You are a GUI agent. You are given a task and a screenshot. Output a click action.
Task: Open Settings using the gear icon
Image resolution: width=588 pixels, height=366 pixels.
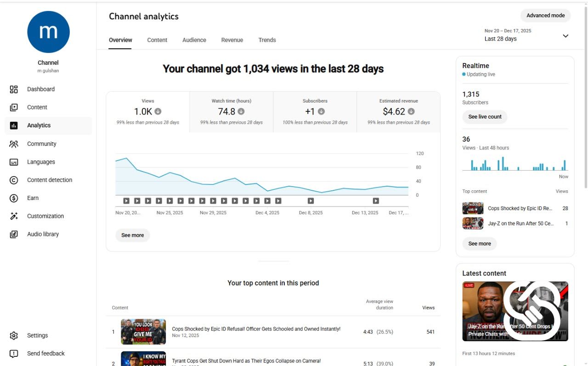point(14,336)
